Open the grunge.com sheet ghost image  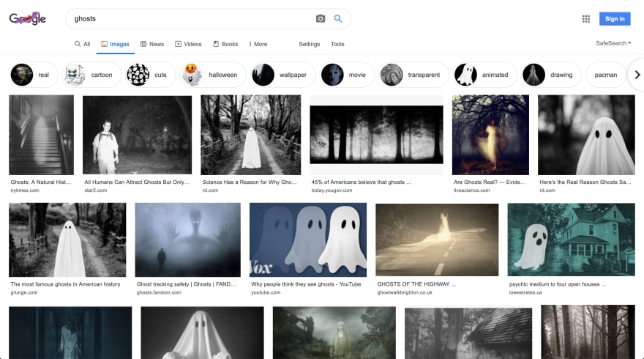pos(67,240)
